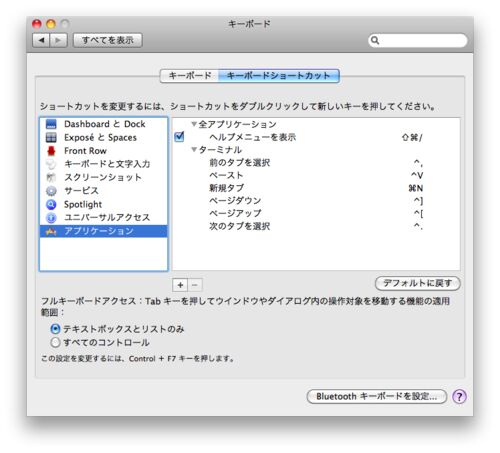This screenshot has height=453, width=500.
Task: Click the サービス label in category list
Action: pos(81,191)
